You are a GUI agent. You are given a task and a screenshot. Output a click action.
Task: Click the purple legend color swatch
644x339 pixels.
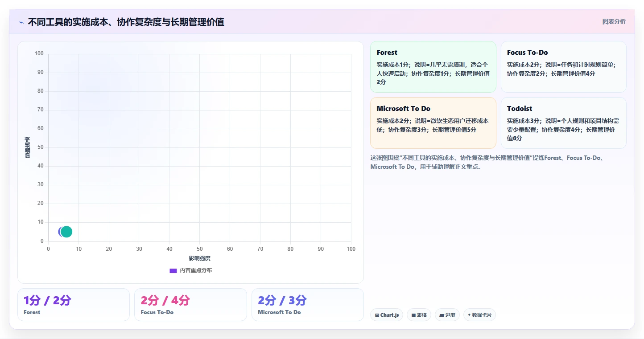(173, 270)
